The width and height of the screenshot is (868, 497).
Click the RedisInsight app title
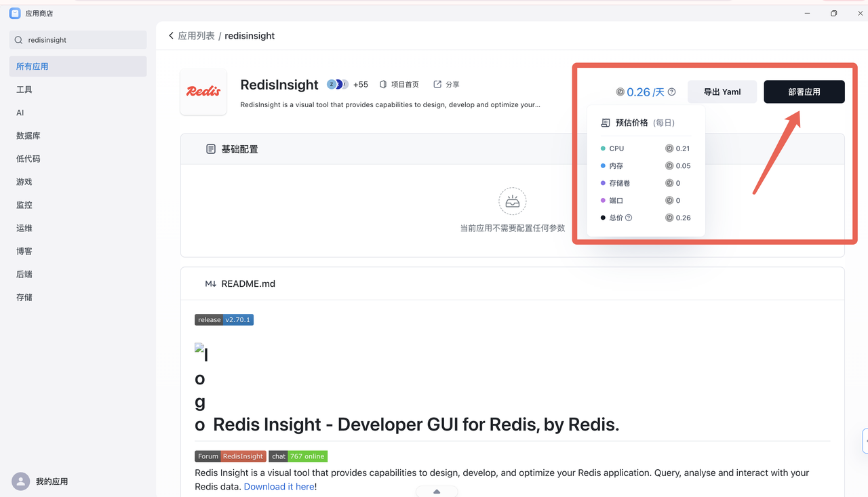(279, 85)
